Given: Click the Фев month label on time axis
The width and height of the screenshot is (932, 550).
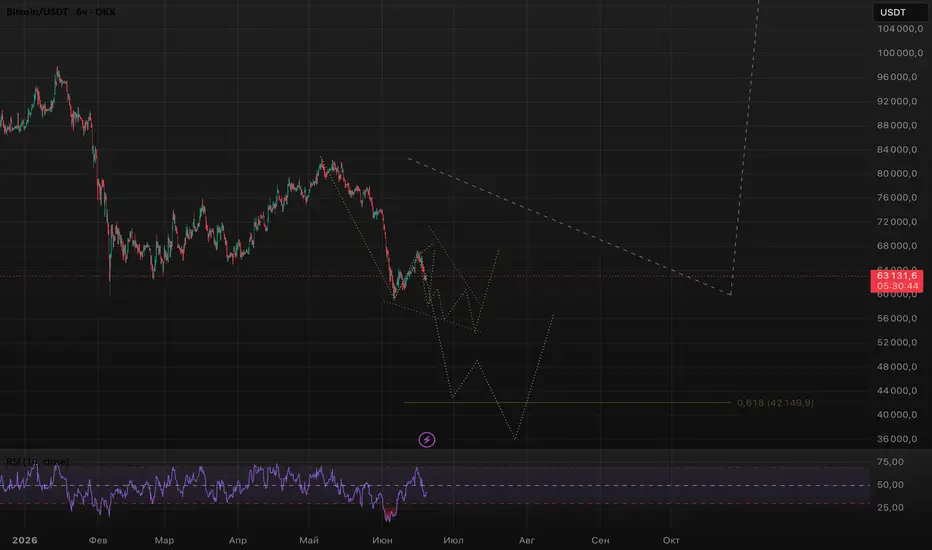Looking at the screenshot, I should coord(98,540).
